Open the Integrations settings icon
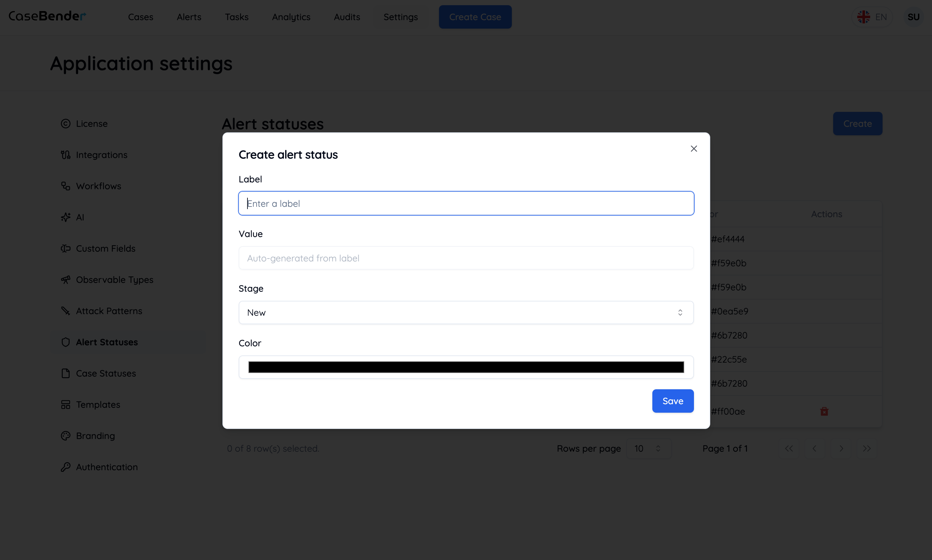The height and width of the screenshot is (560, 932). [x=66, y=155]
